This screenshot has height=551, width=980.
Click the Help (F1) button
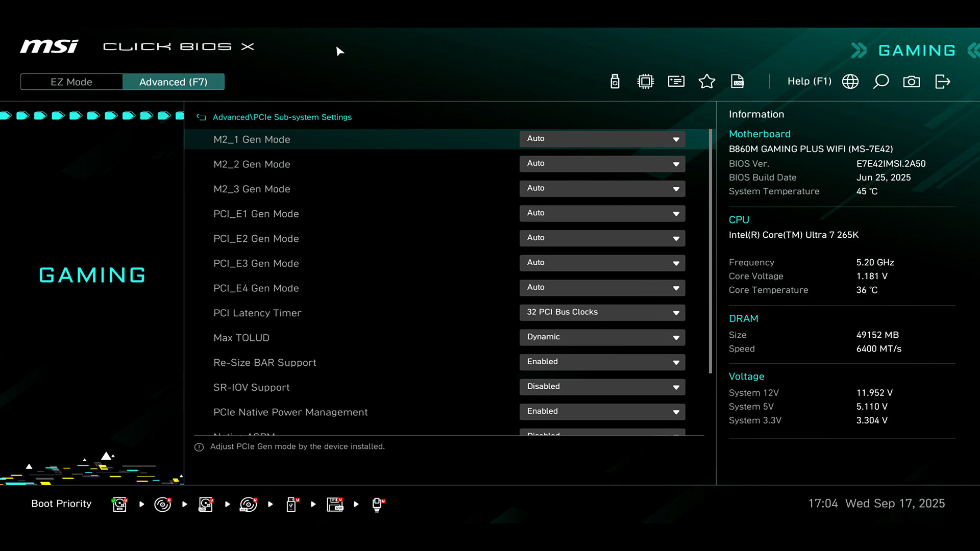[x=809, y=82]
